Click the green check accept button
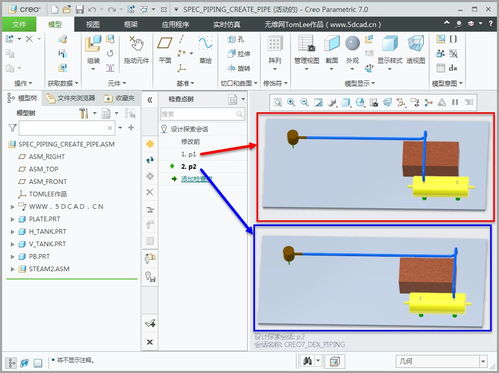Image resolution: width=499 pixels, height=373 pixels. coord(150,323)
